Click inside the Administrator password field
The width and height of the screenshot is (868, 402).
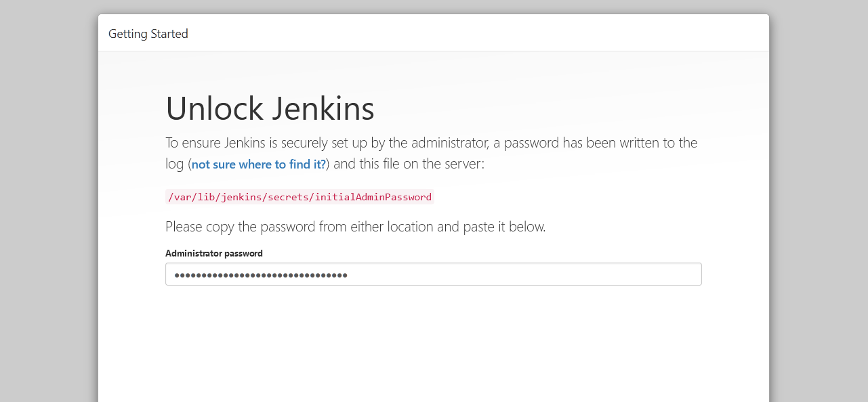(434, 274)
